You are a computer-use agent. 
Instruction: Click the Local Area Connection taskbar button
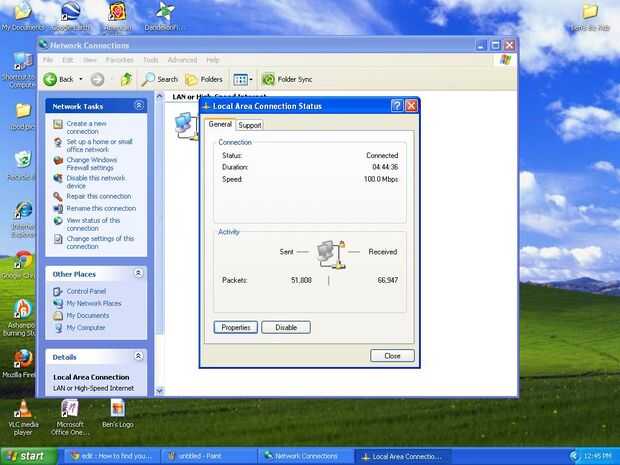pos(403,456)
